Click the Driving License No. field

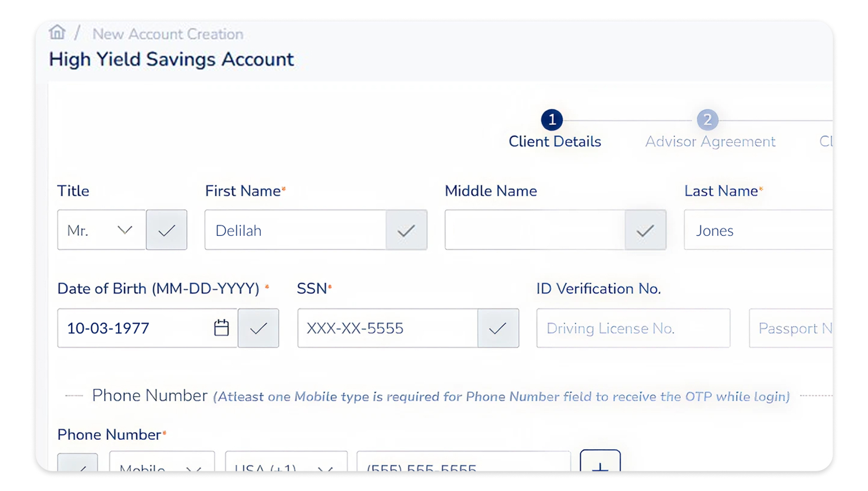[x=633, y=328]
